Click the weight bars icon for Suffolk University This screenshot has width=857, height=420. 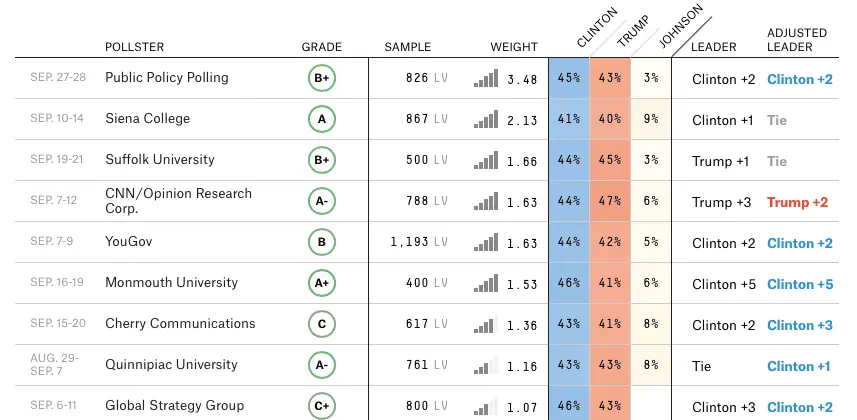tap(485, 160)
